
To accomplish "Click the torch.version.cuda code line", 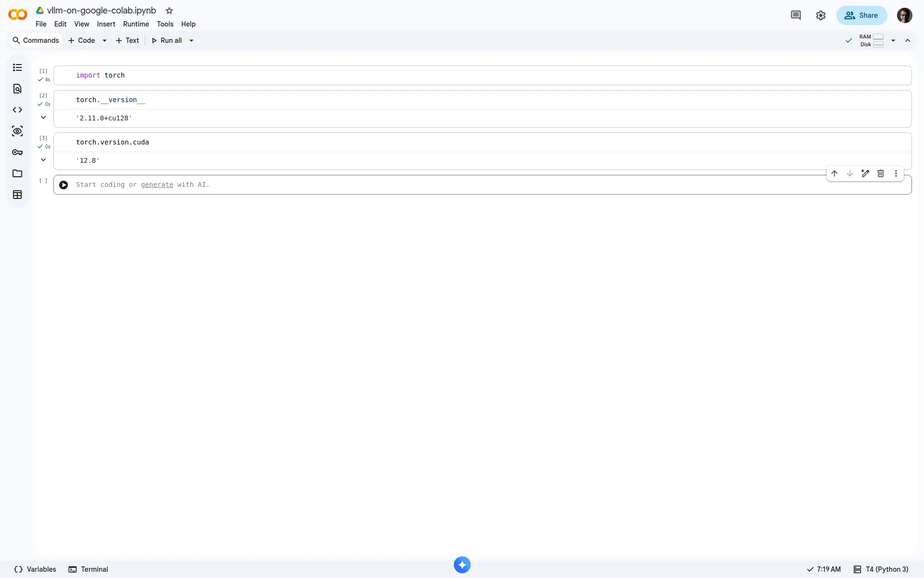I will click(112, 142).
